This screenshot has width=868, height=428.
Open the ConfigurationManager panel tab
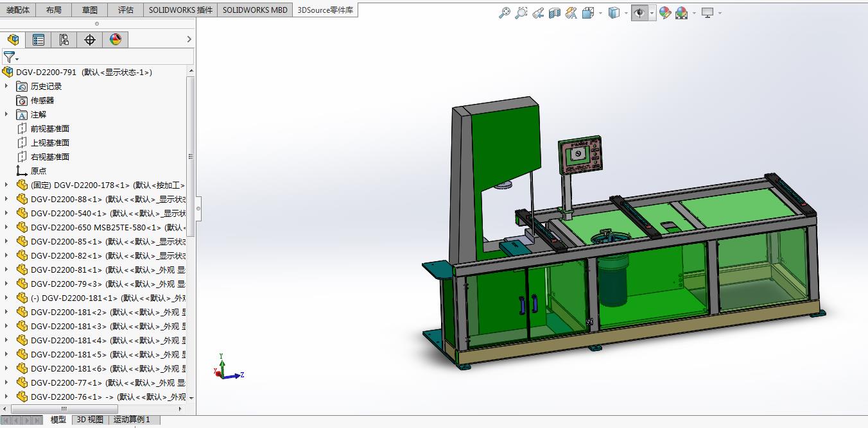click(64, 40)
